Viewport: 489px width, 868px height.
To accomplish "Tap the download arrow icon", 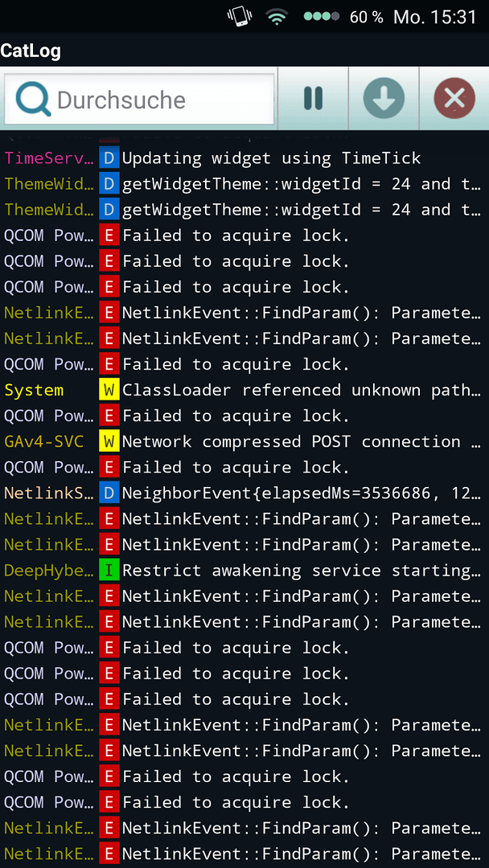I will (384, 99).
